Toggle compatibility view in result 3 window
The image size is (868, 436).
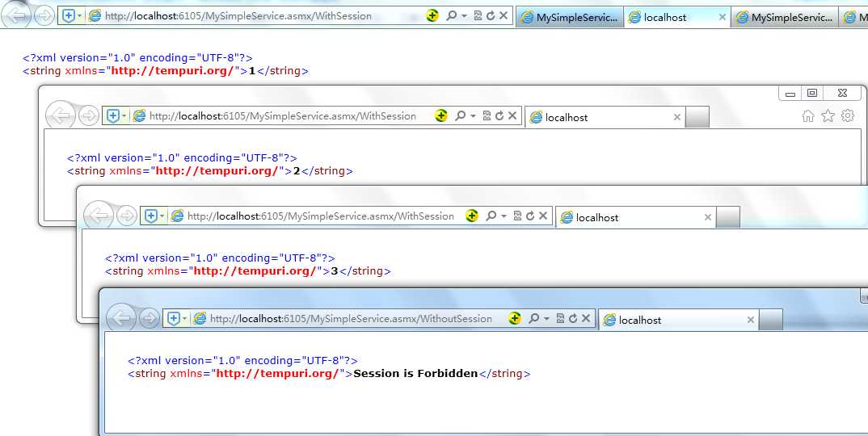pyautogui.click(x=517, y=216)
